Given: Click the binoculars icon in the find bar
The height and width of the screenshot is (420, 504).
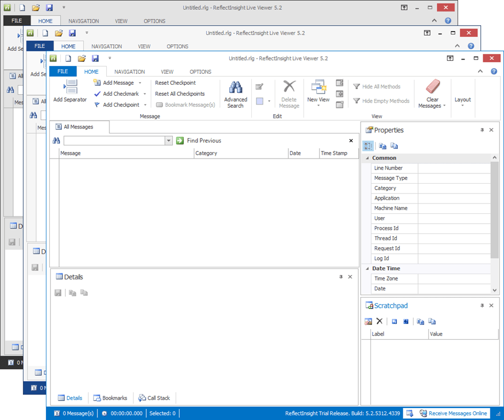Looking at the screenshot, I should pyautogui.click(x=56, y=141).
